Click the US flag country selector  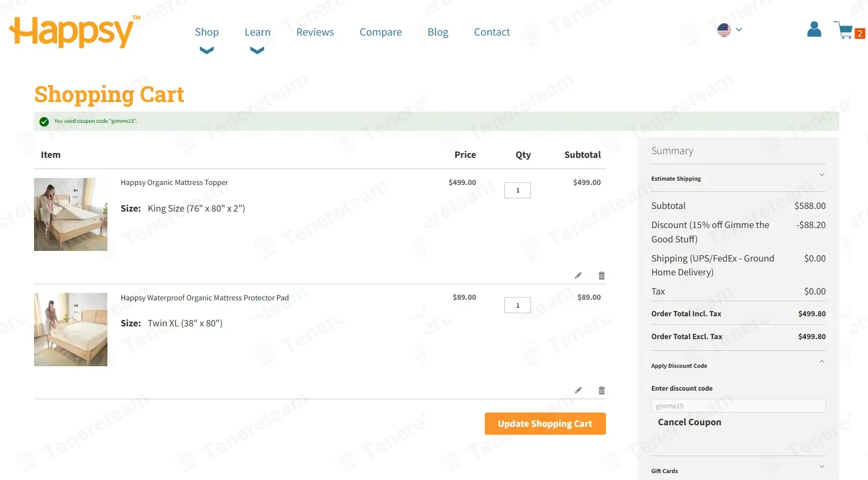724,30
